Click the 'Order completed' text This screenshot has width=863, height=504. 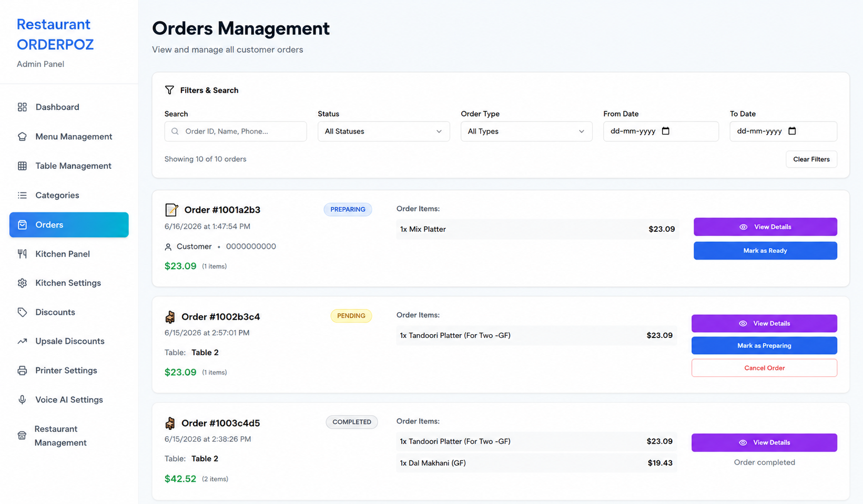pyautogui.click(x=764, y=462)
